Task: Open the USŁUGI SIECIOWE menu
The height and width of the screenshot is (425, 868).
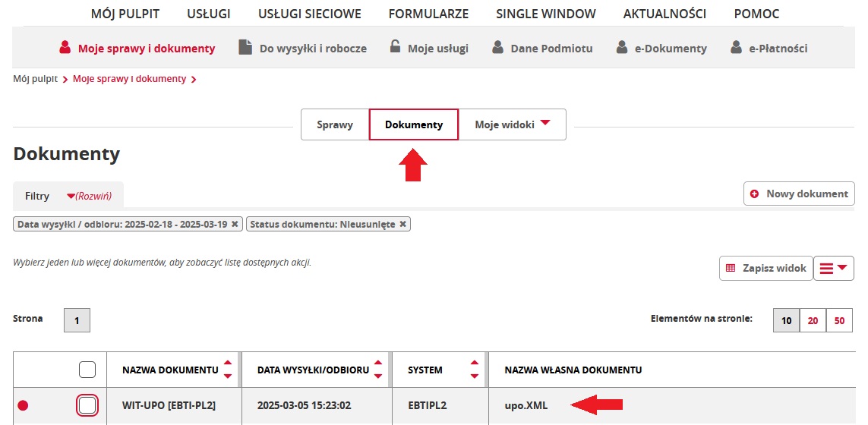Action: click(x=309, y=14)
